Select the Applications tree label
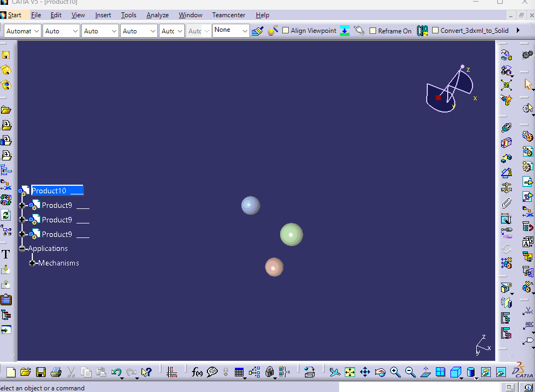 tap(48, 248)
